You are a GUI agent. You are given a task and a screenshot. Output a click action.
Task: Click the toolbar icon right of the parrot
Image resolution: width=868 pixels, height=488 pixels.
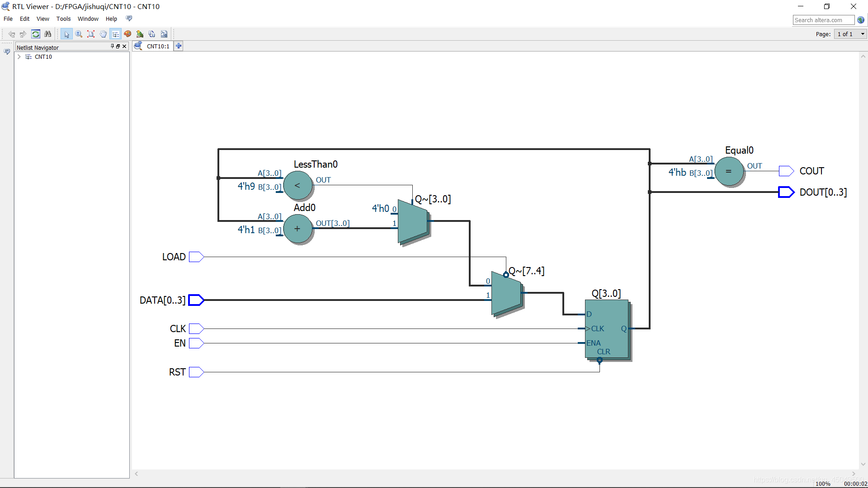click(152, 34)
